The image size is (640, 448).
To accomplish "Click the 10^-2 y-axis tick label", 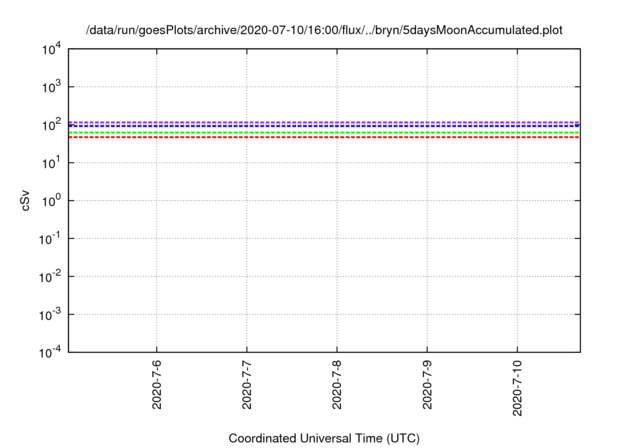I will click(50, 277).
